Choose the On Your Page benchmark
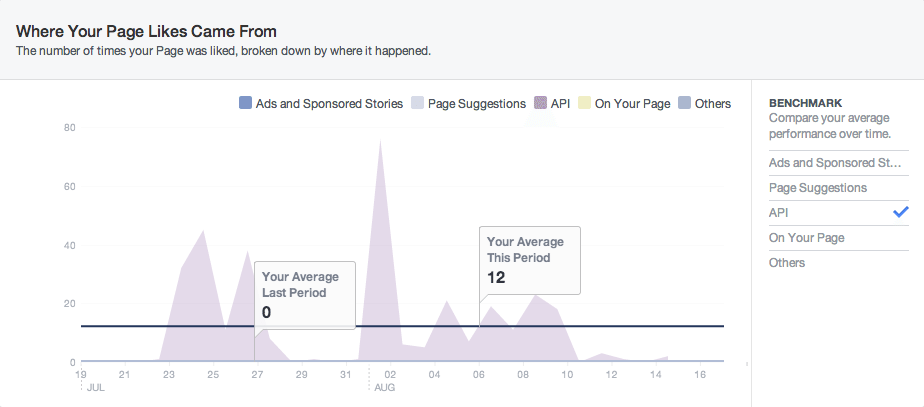Image resolution: width=924 pixels, height=407 pixels. point(806,237)
